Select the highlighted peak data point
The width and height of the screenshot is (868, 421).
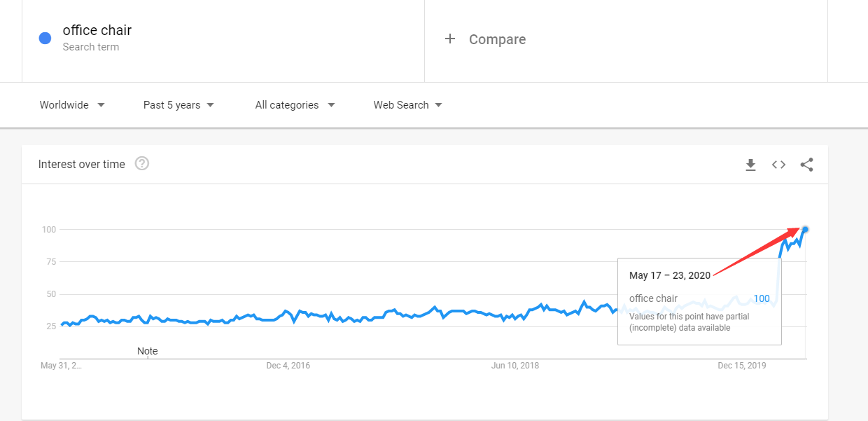coord(805,229)
